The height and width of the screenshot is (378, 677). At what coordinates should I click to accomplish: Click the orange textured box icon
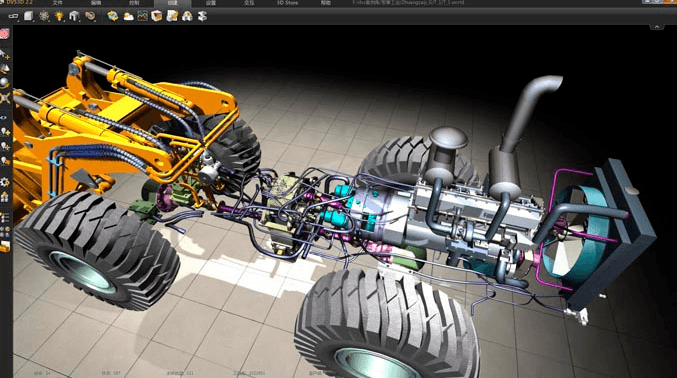click(x=157, y=16)
